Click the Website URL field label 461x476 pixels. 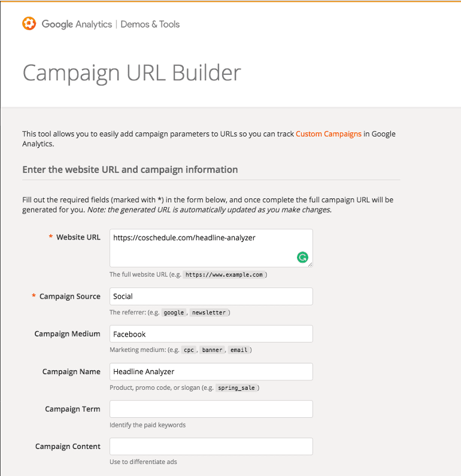tap(78, 237)
